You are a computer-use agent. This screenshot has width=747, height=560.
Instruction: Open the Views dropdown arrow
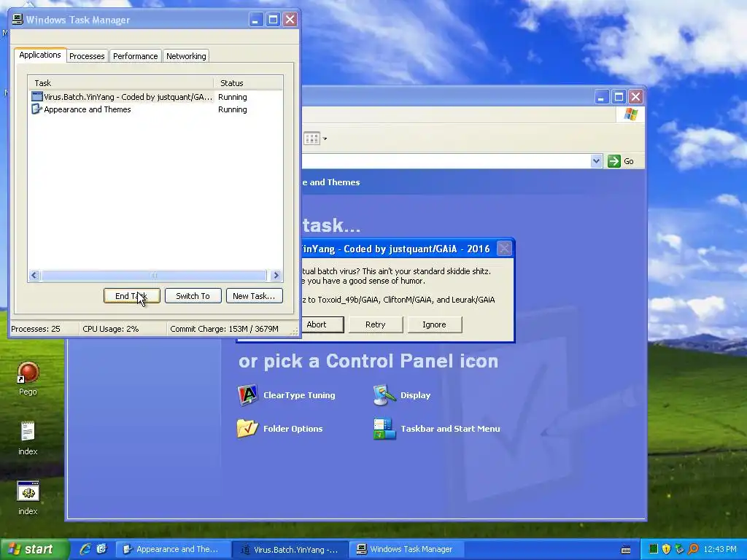click(x=325, y=139)
